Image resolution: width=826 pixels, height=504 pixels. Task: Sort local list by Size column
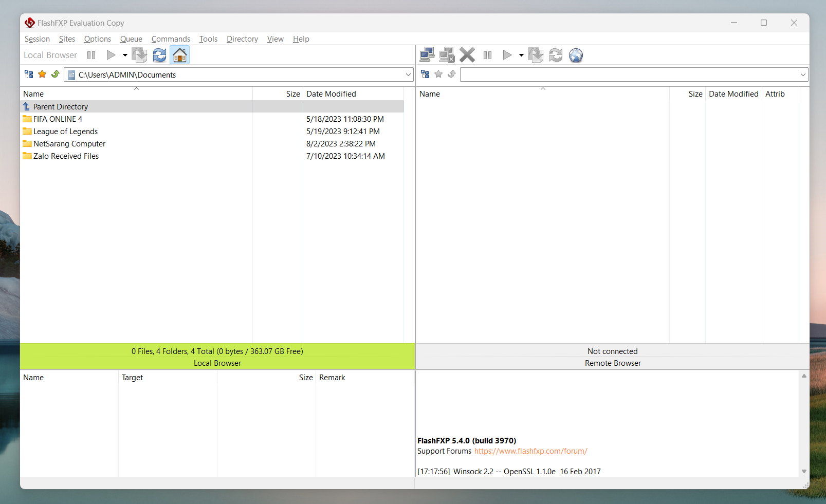pos(278,94)
